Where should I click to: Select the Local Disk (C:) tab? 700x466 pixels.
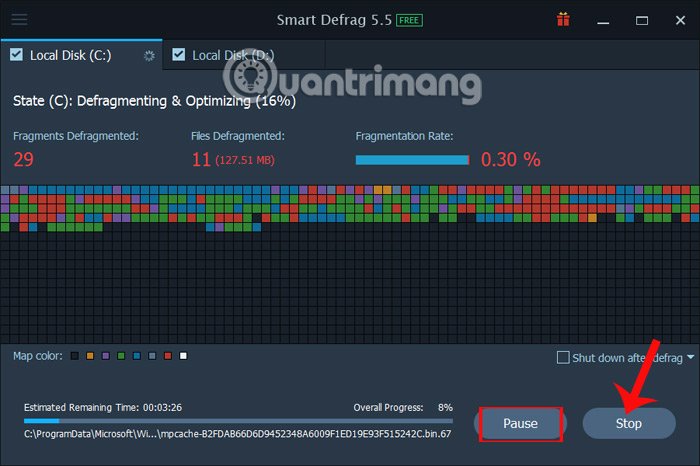[82, 55]
